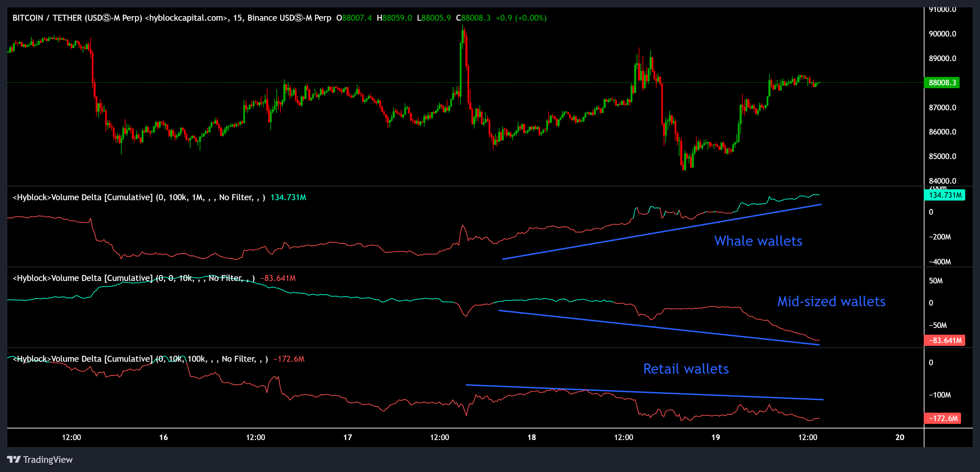Click the green 88008.3 price tag on the scale

942,83
